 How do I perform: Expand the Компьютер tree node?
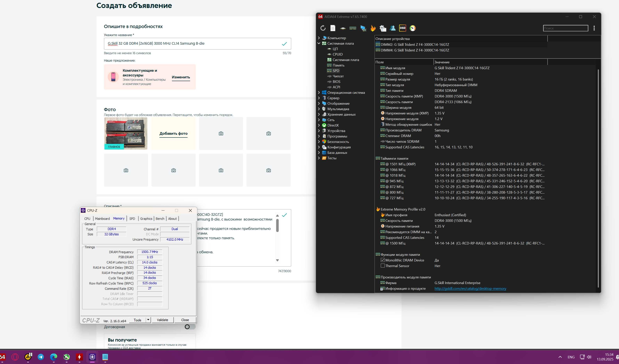tap(319, 38)
